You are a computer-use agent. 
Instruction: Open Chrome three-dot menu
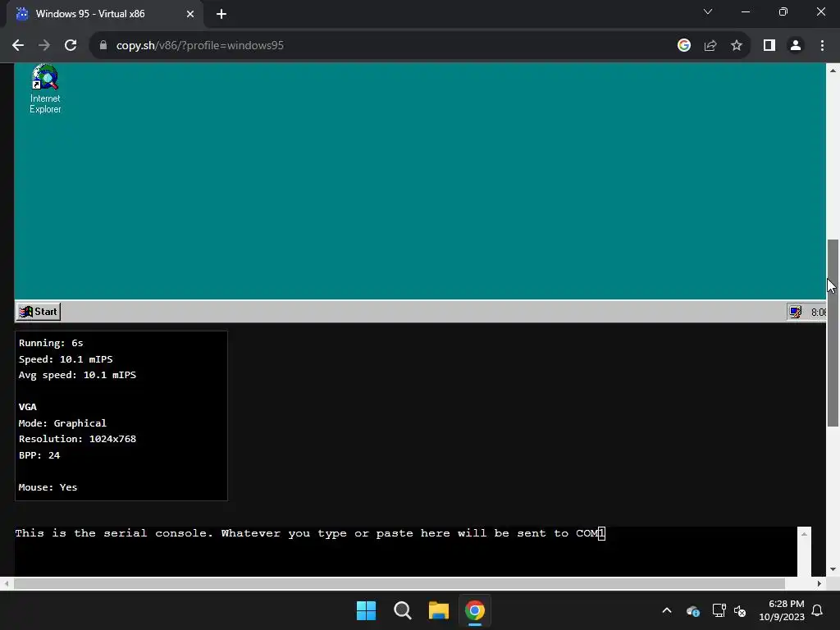click(822, 46)
